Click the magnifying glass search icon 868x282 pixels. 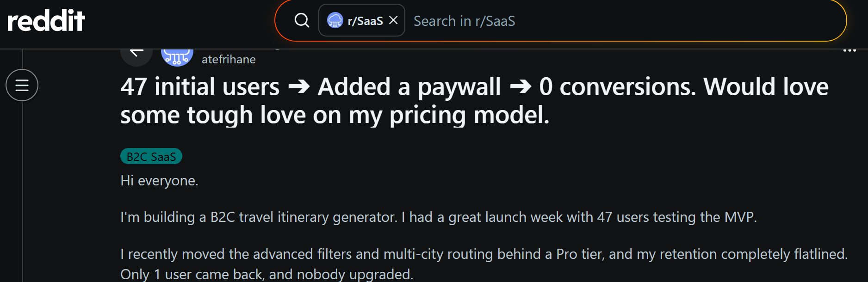click(x=302, y=20)
